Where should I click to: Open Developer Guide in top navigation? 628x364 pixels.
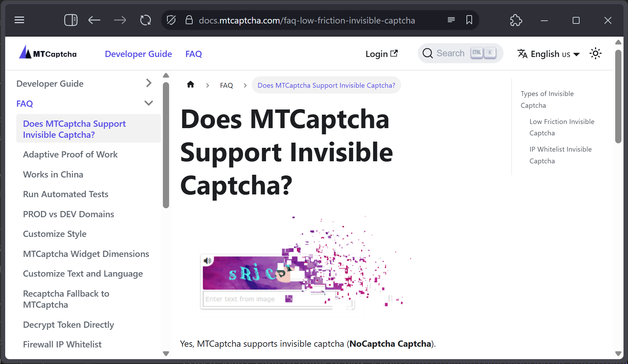tap(138, 54)
